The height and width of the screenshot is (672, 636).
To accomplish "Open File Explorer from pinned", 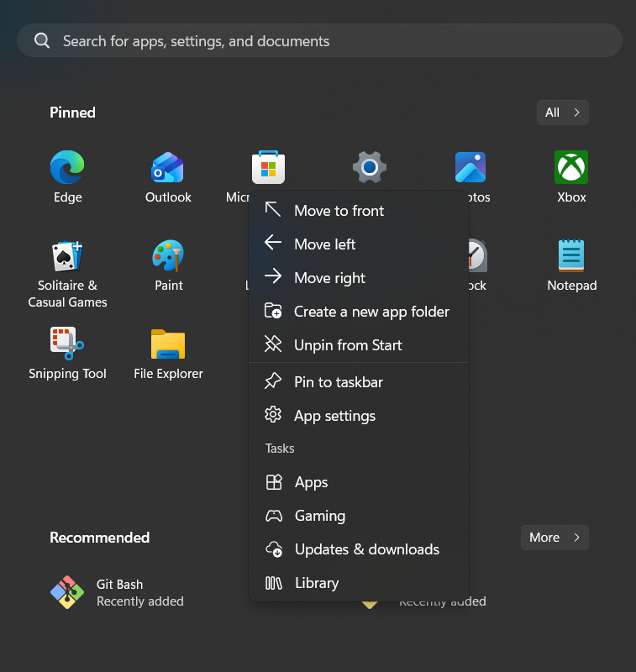I will [168, 344].
